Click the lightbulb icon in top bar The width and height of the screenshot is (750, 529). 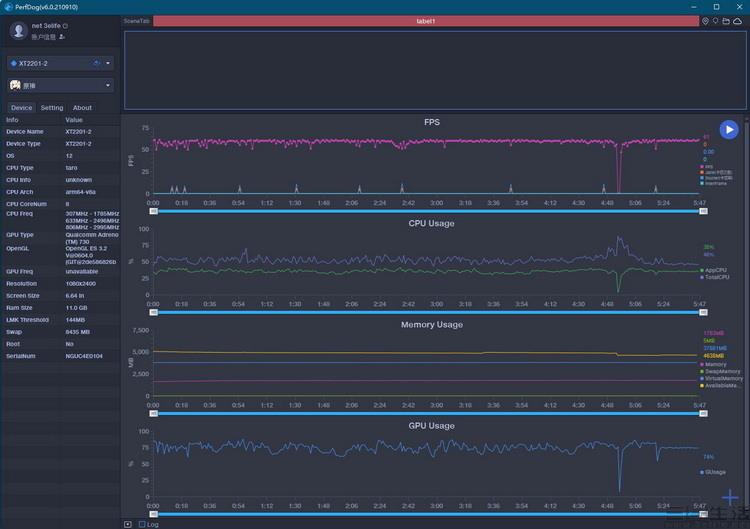[715, 21]
